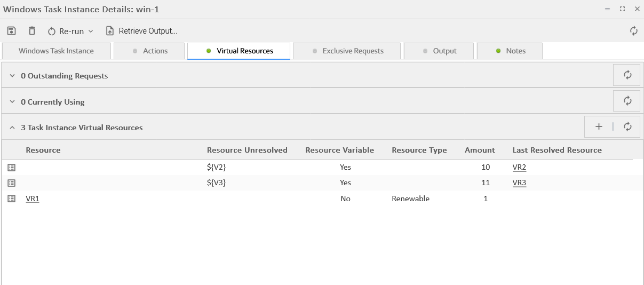This screenshot has width=644, height=285.
Task: Open details icon for VR1 row
Action: pos(12,199)
